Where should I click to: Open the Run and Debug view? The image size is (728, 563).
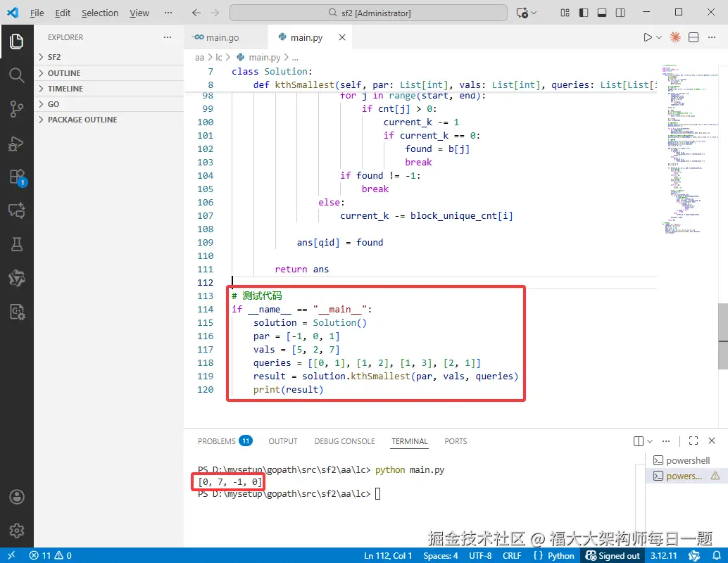[x=17, y=144]
